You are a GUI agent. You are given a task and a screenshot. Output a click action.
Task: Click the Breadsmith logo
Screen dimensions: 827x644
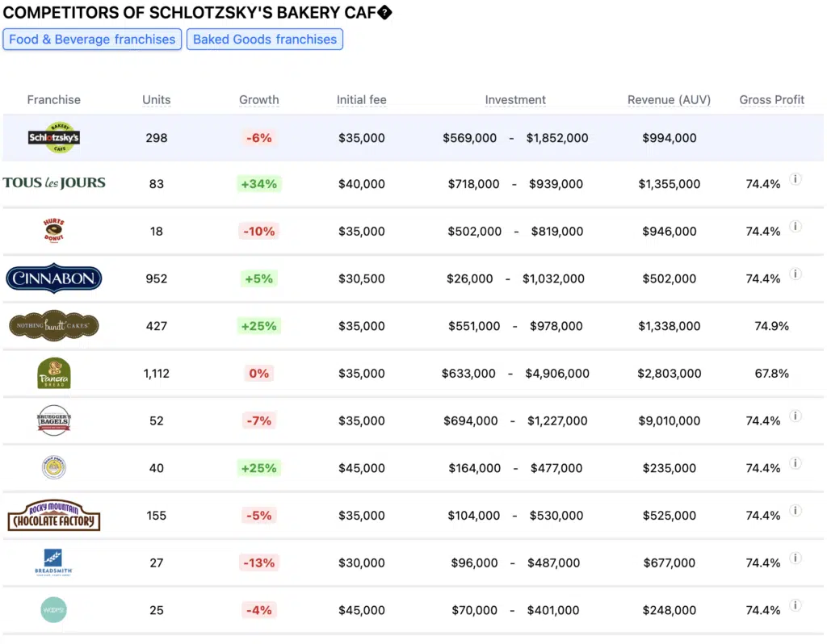pyautogui.click(x=54, y=562)
